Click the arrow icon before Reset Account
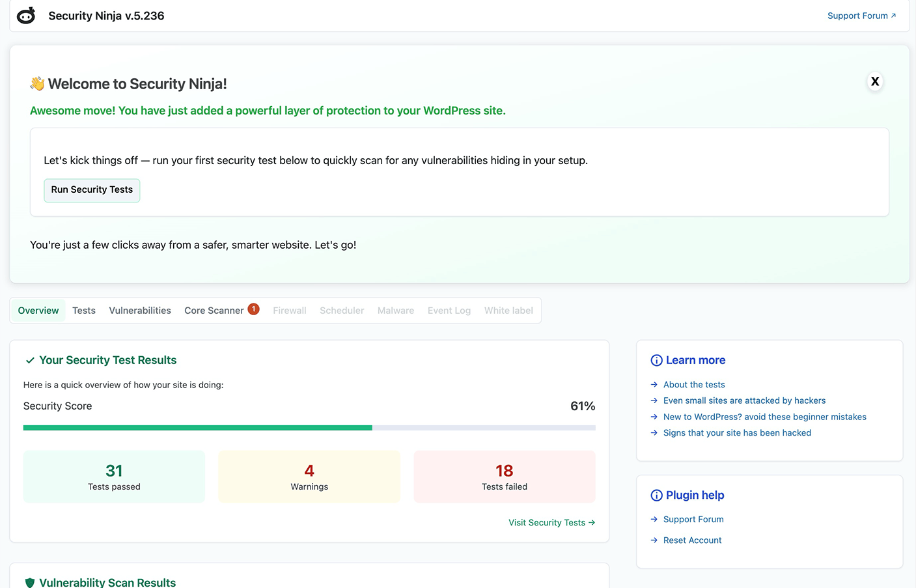The height and width of the screenshot is (588, 916). click(x=654, y=540)
